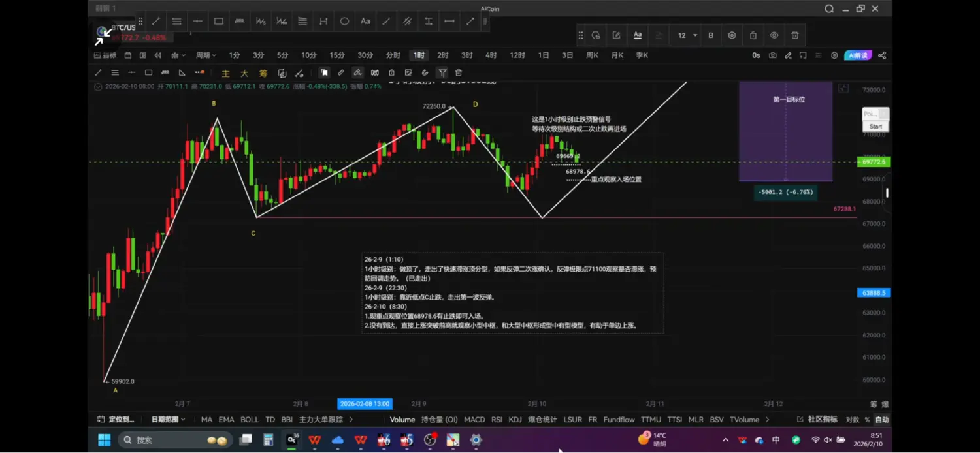
Task: Click the pencil draw icon near camera
Action: pos(789,55)
